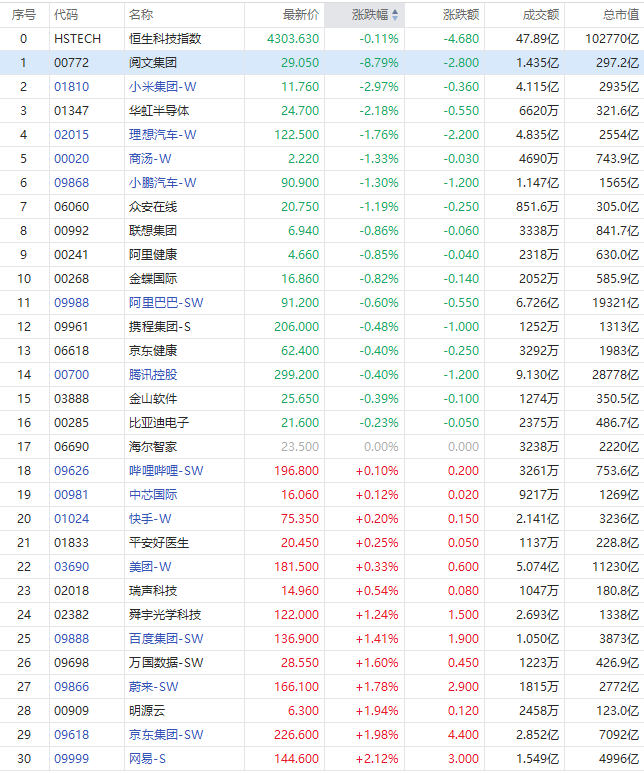Sort by 成交额 column header
Screen dimensions: 644x773
pyautogui.click(x=541, y=15)
